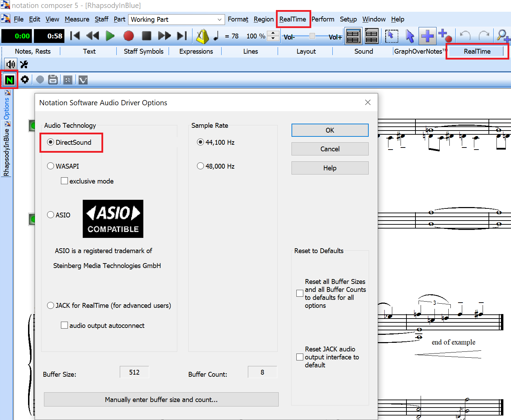Click the green Play button
The width and height of the screenshot is (511, 420).
[110, 36]
